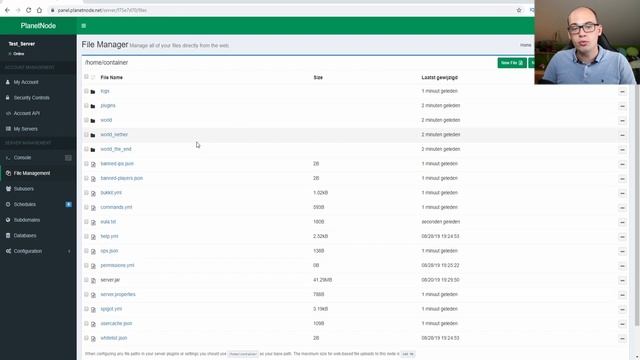Tick the select-all checkbox in header
This screenshot has width=640, height=360.
pyautogui.click(x=86, y=77)
